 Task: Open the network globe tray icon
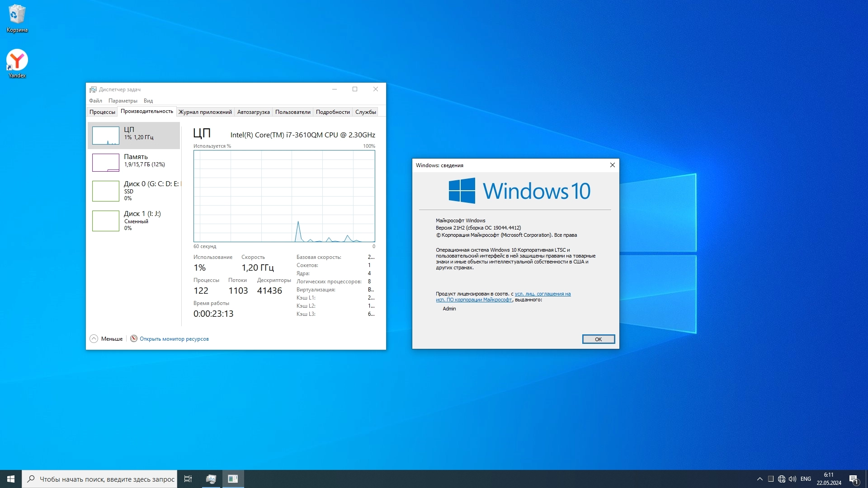click(x=782, y=479)
